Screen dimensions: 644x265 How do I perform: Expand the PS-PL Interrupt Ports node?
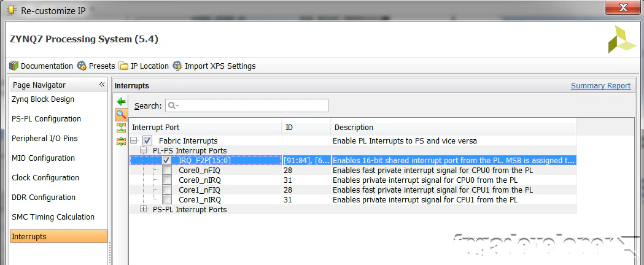[x=143, y=210]
